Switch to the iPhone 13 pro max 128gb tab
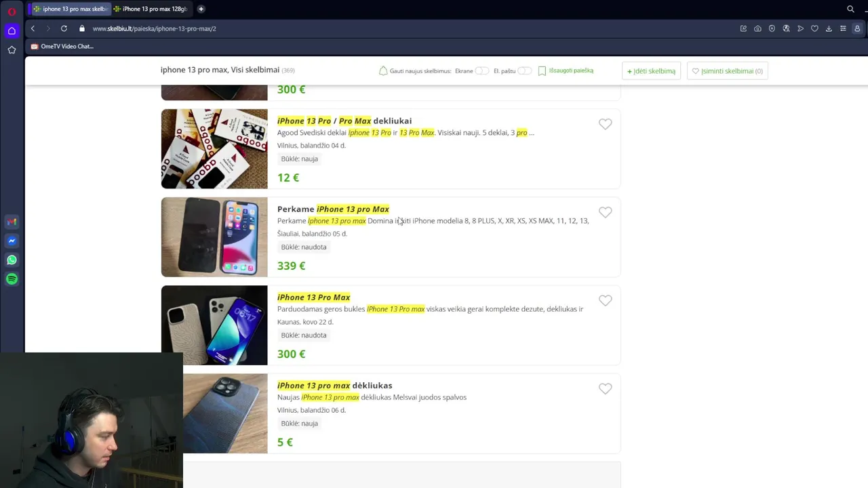 coord(151,9)
